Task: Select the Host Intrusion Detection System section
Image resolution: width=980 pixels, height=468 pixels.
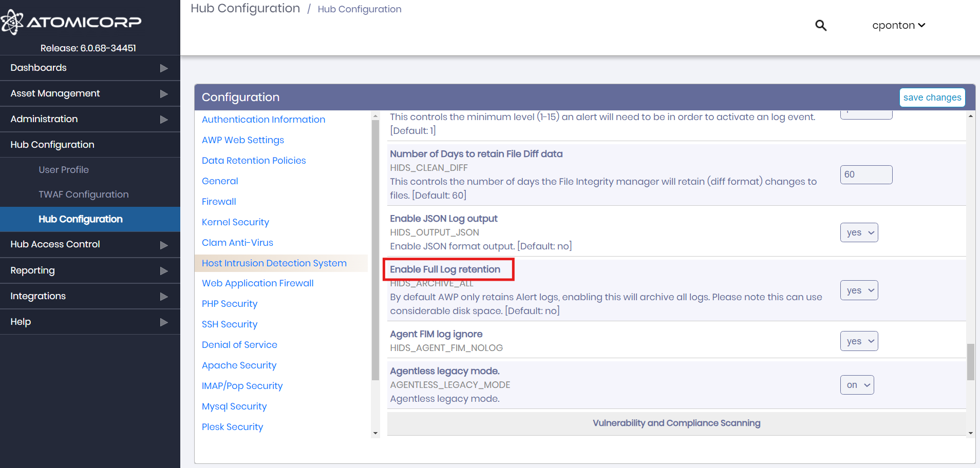Action: pyautogui.click(x=274, y=263)
